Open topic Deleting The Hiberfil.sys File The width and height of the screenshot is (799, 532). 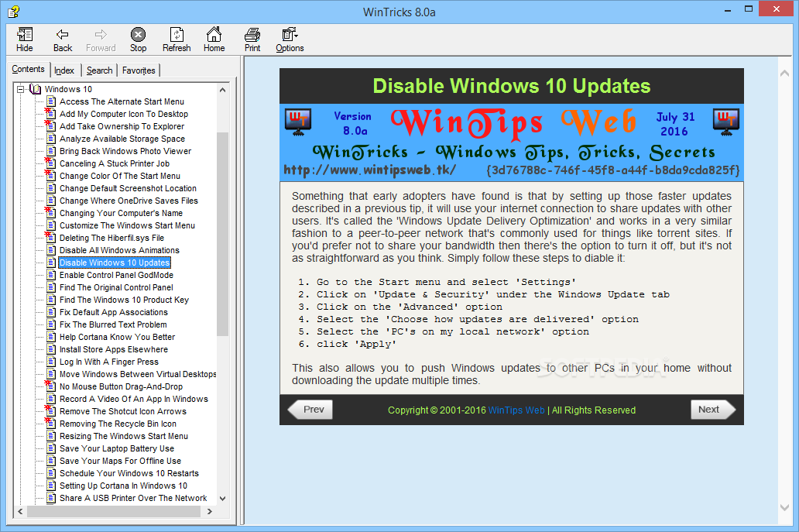(x=111, y=238)
